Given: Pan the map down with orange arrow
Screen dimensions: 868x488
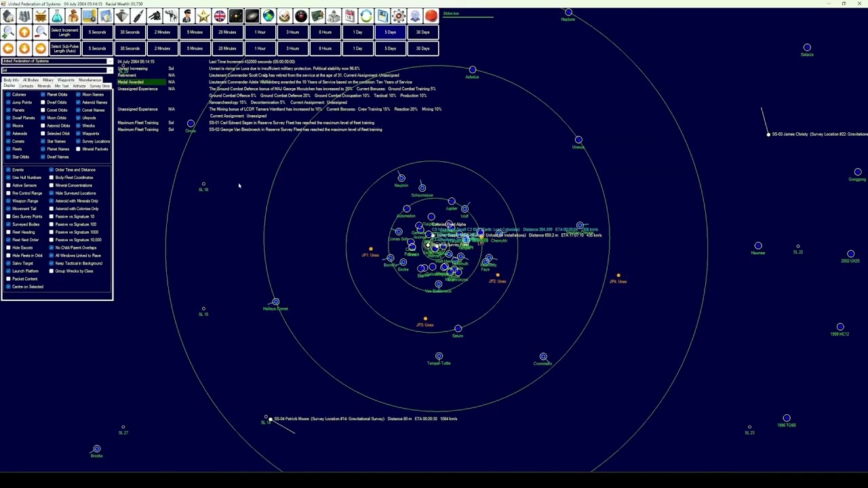Looking at the screenshot, I should click(24, 48).
